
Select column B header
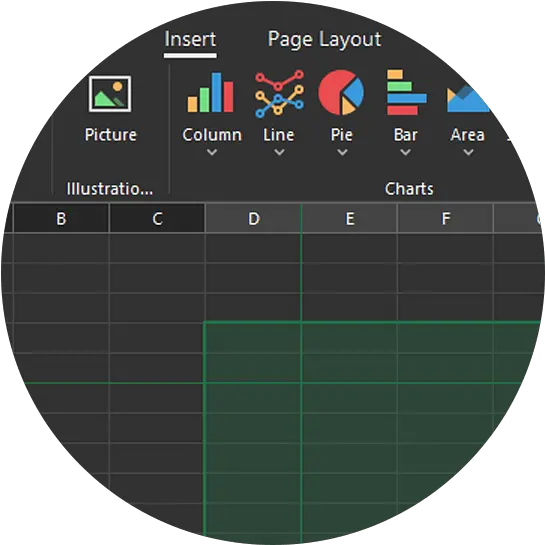(61, 218)
